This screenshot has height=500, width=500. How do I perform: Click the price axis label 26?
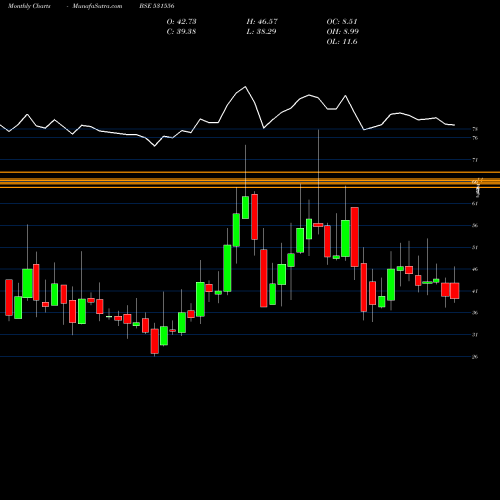tap(475, 357)
